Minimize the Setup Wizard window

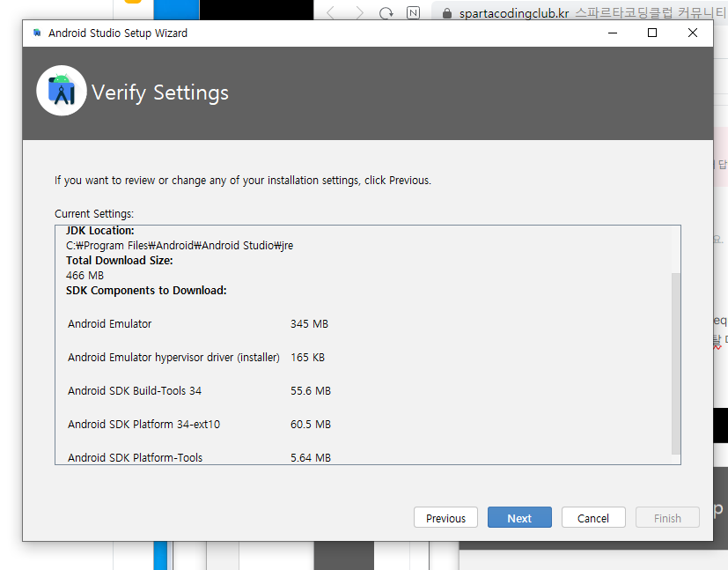[613, 33]
